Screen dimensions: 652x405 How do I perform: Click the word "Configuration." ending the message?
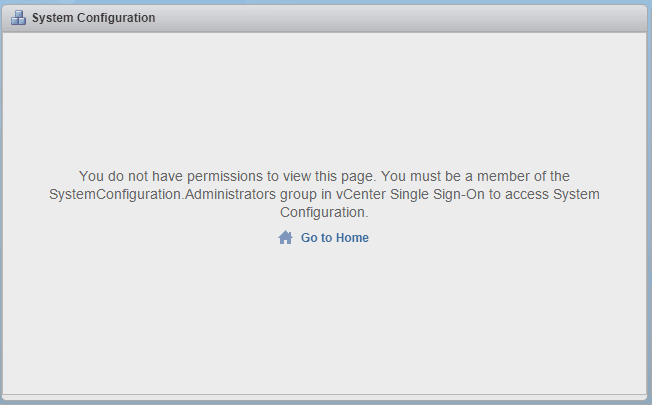324,212
